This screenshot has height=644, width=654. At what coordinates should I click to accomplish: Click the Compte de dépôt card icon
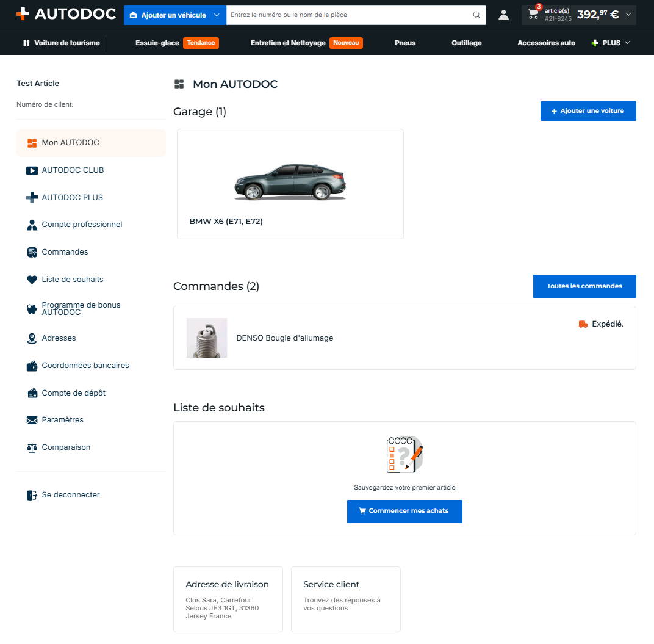click(32, 393)
